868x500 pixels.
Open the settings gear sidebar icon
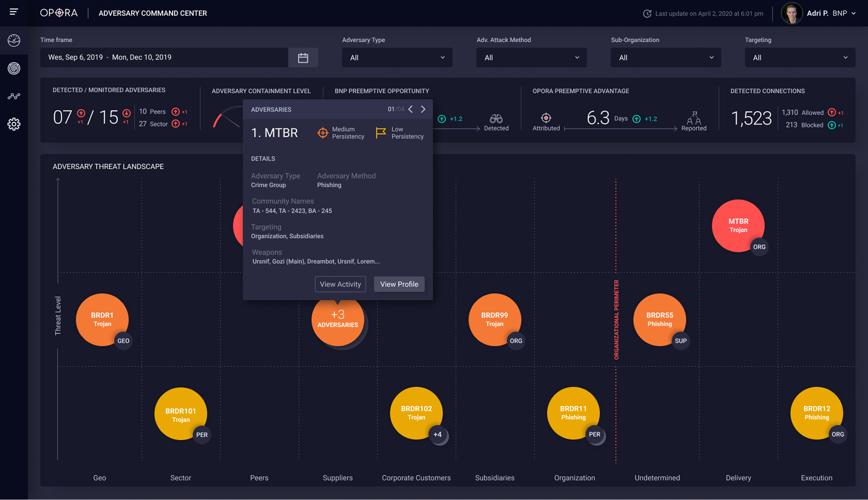[14, 124]
